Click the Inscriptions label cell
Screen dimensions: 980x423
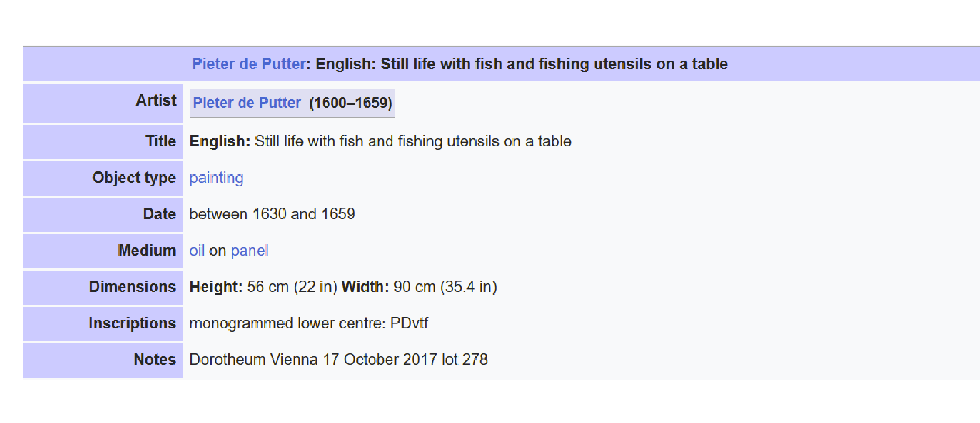(x=103, y=324)
